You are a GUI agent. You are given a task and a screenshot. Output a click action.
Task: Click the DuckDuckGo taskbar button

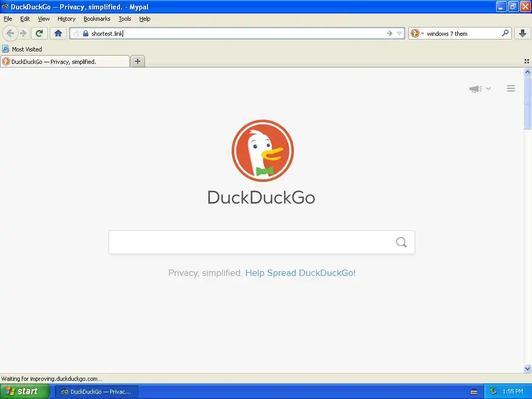point(96,392)
